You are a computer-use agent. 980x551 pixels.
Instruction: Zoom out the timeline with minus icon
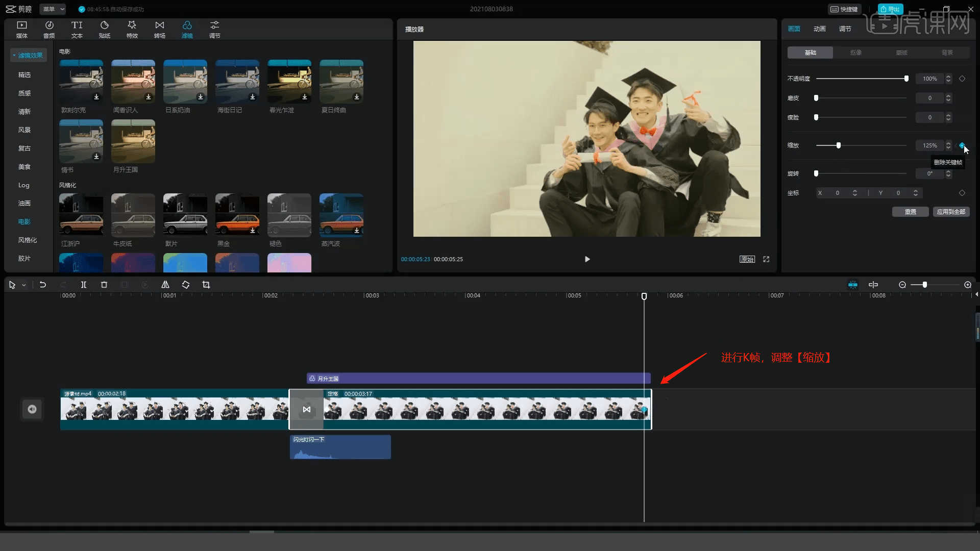(902, 285)
